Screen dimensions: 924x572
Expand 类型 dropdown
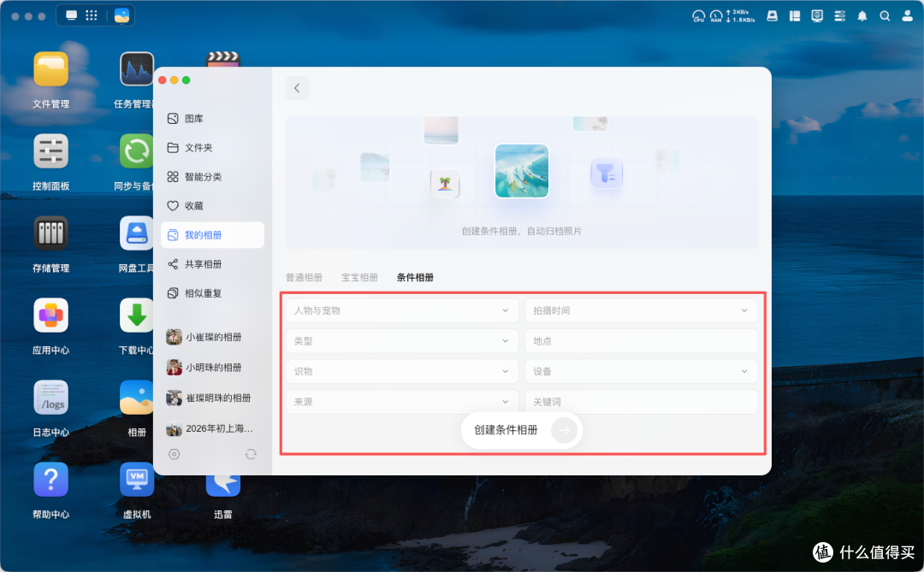[x=402, y=341]
